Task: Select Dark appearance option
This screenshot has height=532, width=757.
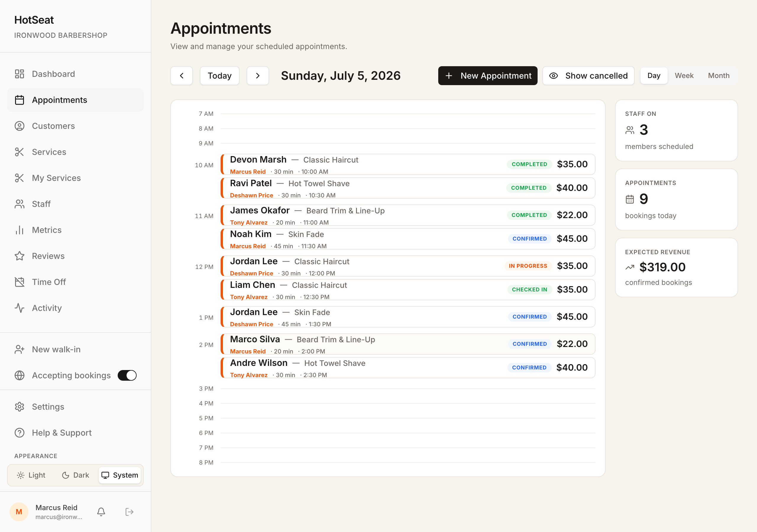Action: (75, 475)
